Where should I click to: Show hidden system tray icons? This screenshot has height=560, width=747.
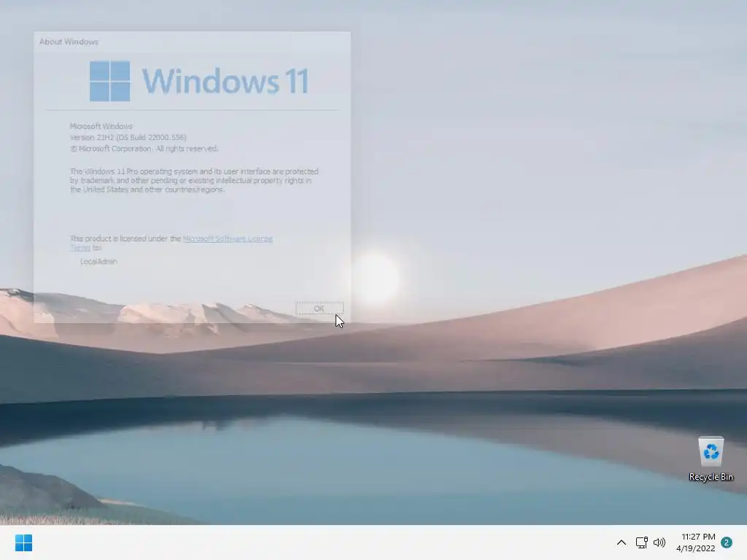pyautogui.click(x=622, y=542)
